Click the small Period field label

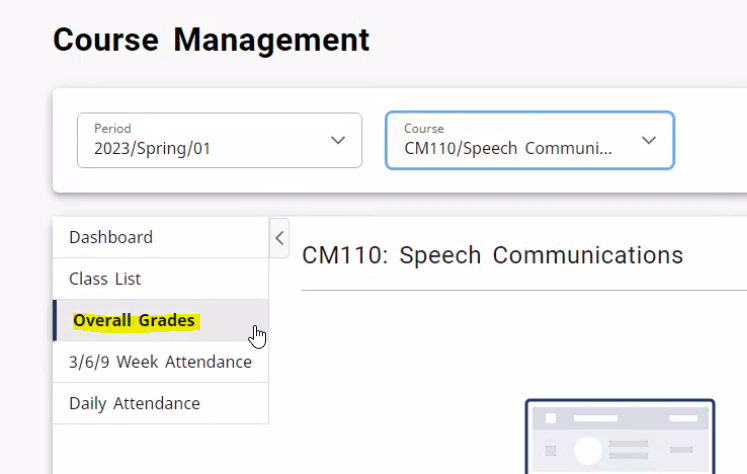tap(112, 128)
